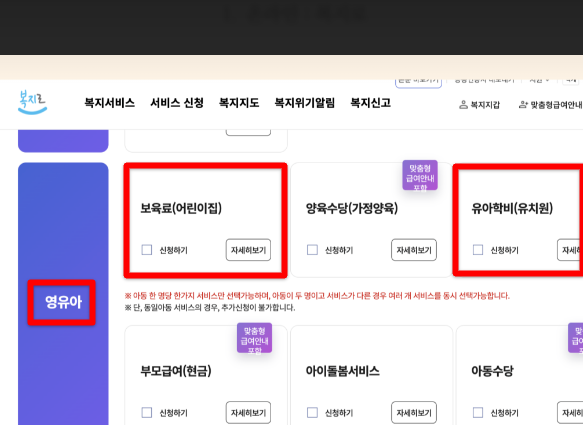Click the 아이돌봄서비스 card title
583x425 pixels.
[x=342, y=371]
